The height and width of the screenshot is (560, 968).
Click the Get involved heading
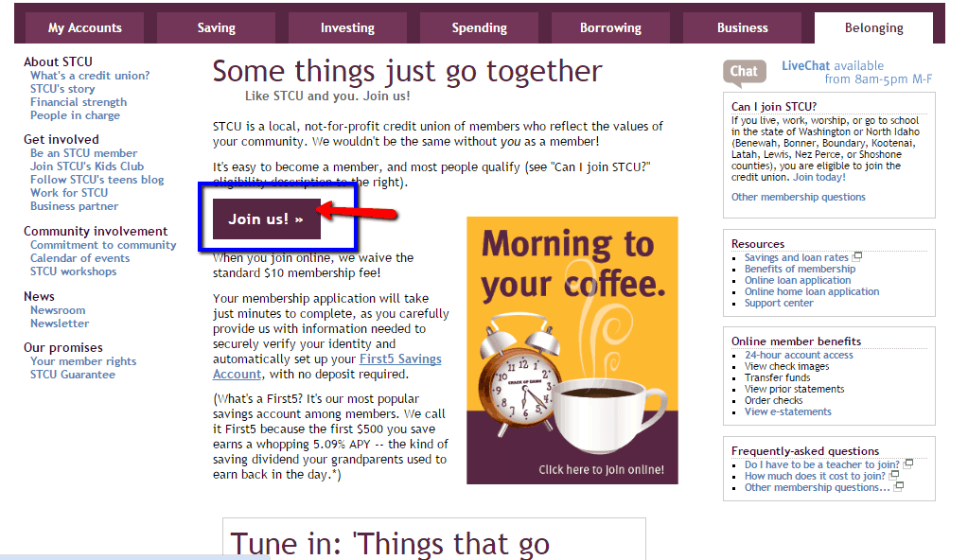pyautogui.click(x=62, y=140)
